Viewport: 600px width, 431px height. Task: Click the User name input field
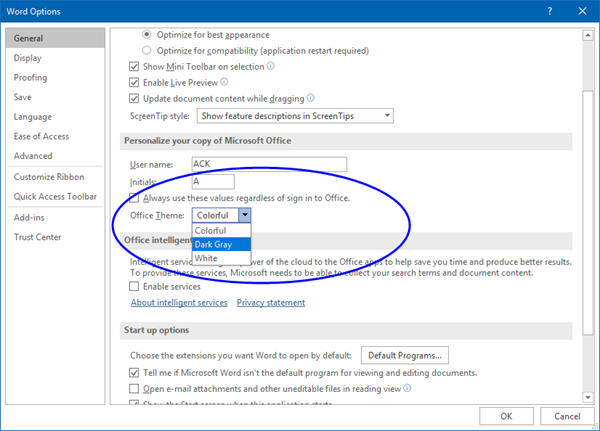(x=269, y=164)
